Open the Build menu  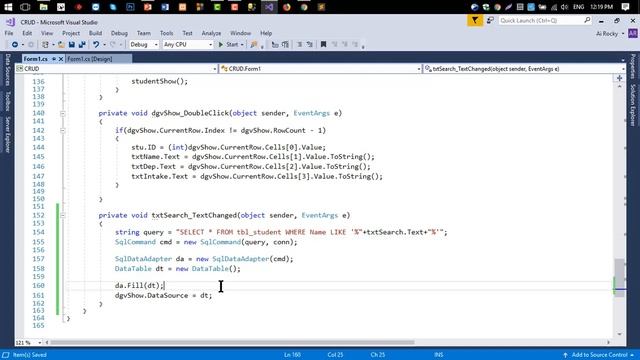pyautogui.click(x=95, y=33)
